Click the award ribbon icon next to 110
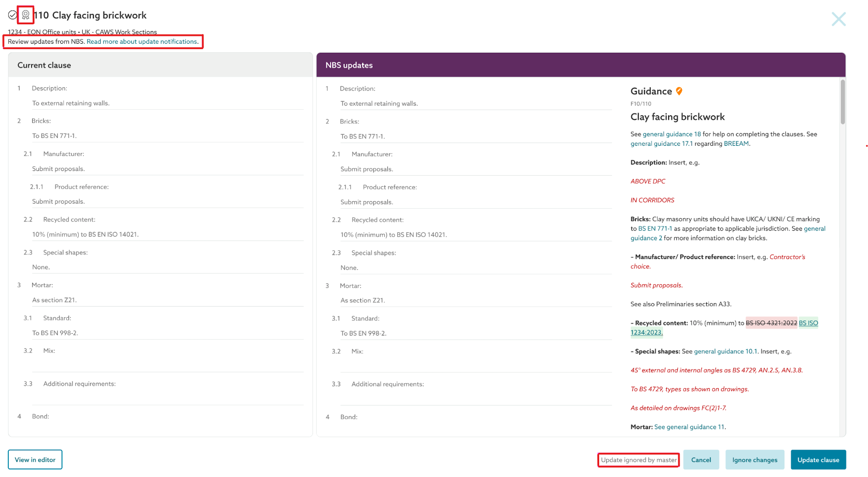Viewport: 868px width, 477px height. pyautogui.click(x=26, y=15)
